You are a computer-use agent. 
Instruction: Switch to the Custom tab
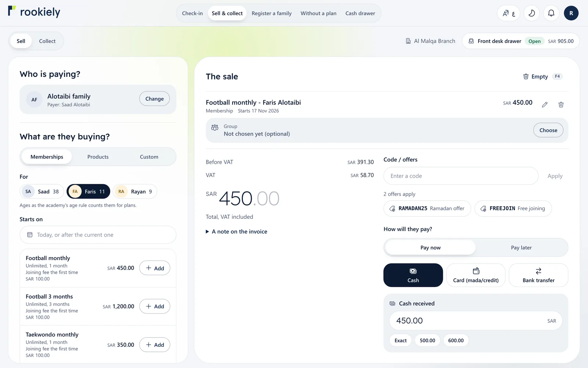point(149,157)
